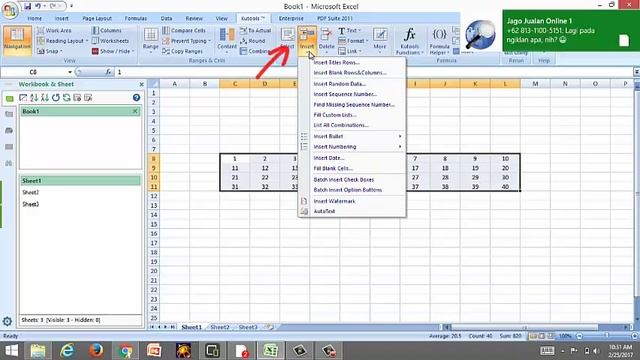The width and height of the screenshot is (640, 360).
Task: Open the PDF Suite 2011 tab
Action: (x=335, y=18)
